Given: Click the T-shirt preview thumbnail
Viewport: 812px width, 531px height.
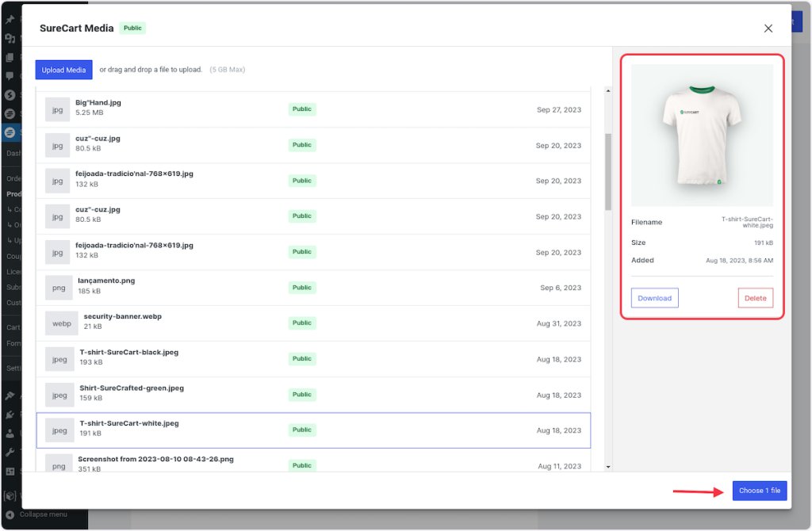Looking at the screenshot, I should 702,135.
